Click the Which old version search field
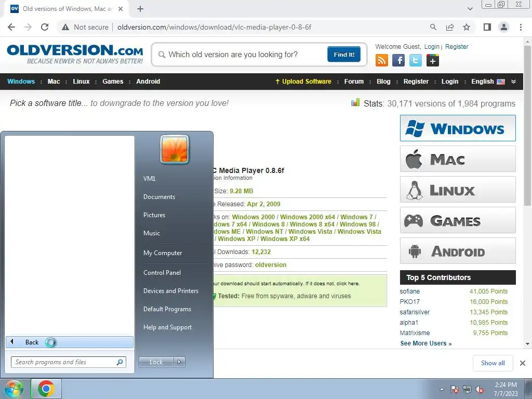Viewport: 532px width, 399px height. click(241, 55)
